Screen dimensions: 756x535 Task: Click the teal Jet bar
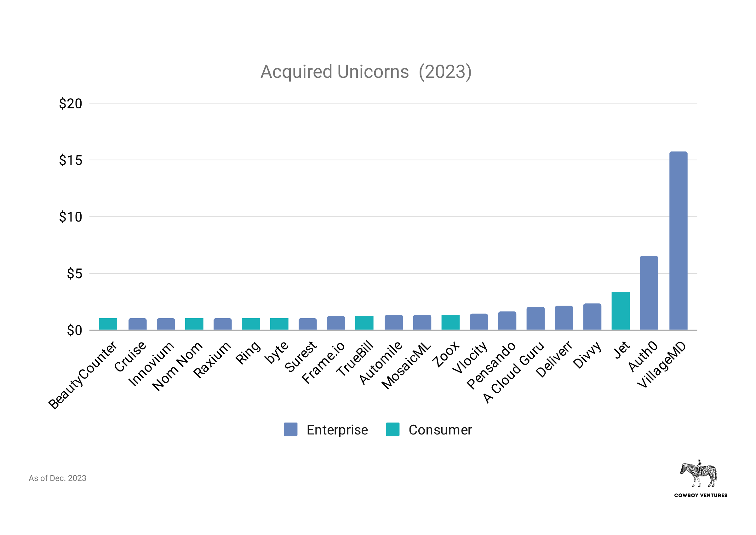620,311
